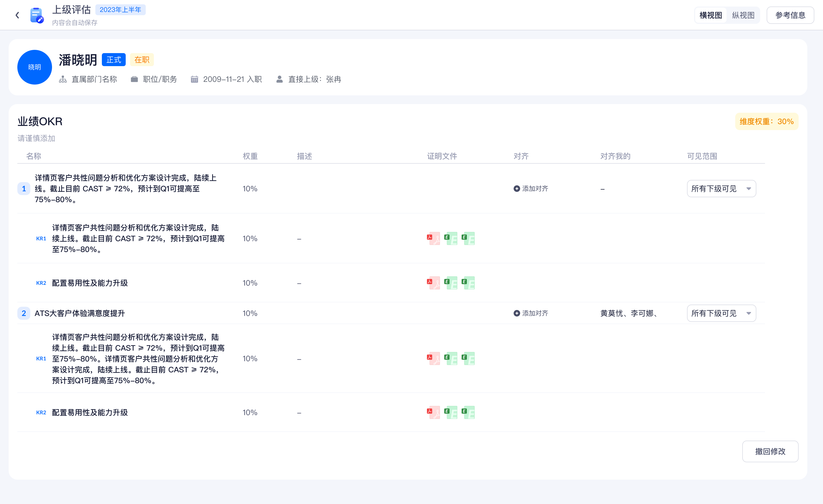Open the PDF attachment in the last KR2 row

click(x=433, y=412)
